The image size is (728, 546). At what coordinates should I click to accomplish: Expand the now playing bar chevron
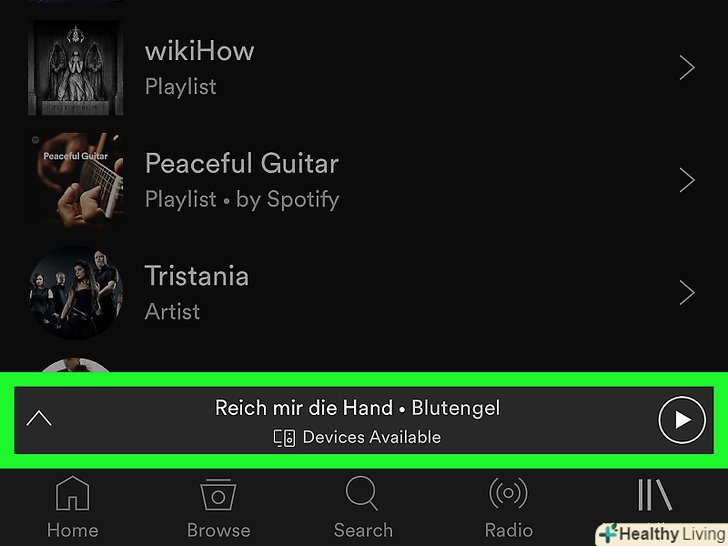pos(39,418)
